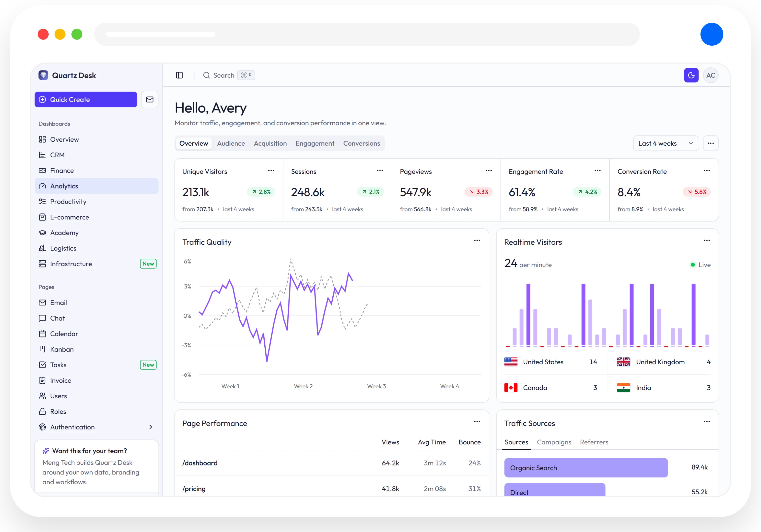The width and height of the screenshot is (761, 532).
Task: Open Unique Visitors card options menu
Action: pyautogui.click(x=271, y=171)
